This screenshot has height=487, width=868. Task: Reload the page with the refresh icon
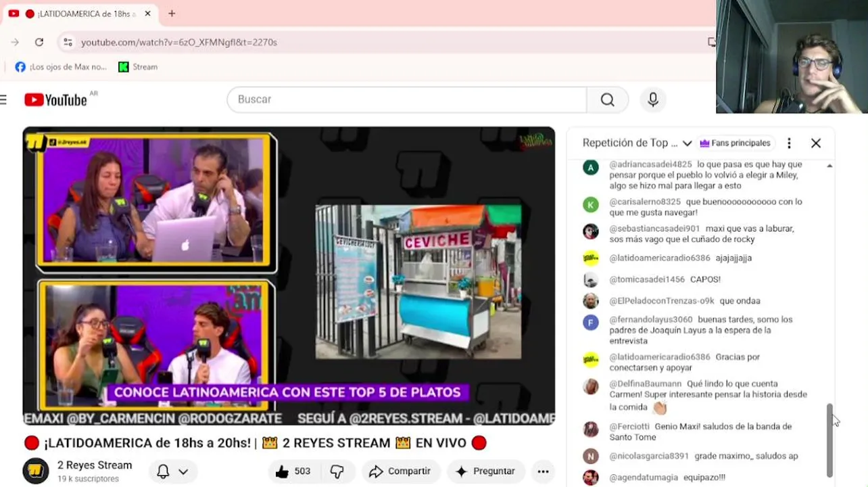pos(39,42)
